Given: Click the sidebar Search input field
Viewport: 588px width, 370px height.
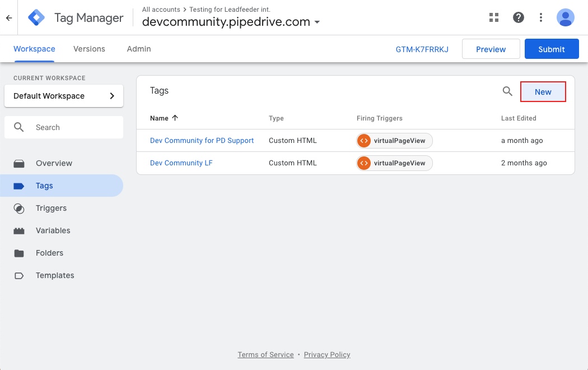Looking at the screenshot, I should click(64, 127).
